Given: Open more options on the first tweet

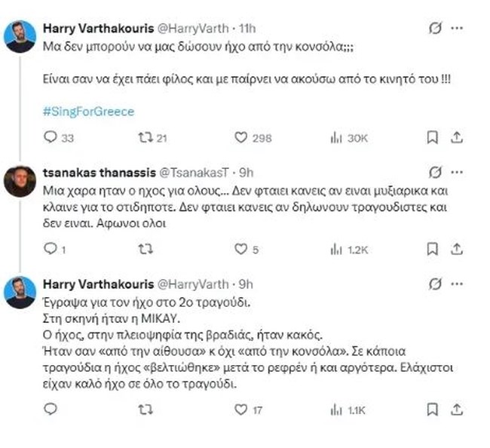Looking at the screenshot, I should coord(457,28).
